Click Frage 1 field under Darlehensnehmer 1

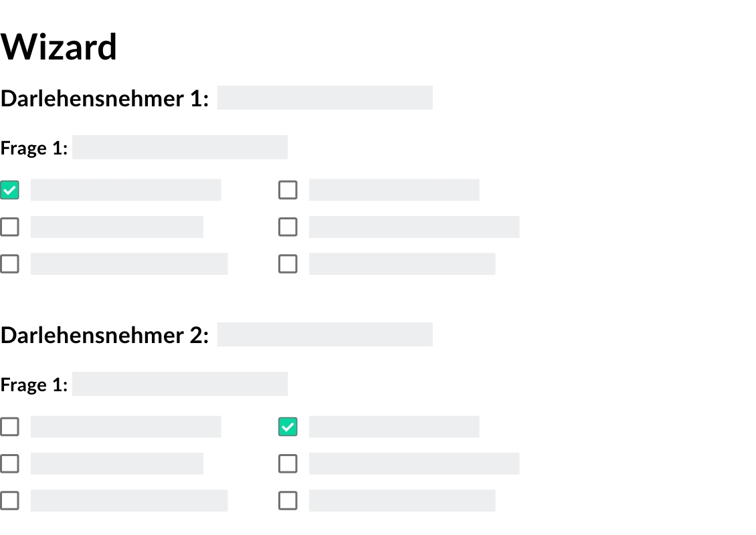(x=180, y=147)
